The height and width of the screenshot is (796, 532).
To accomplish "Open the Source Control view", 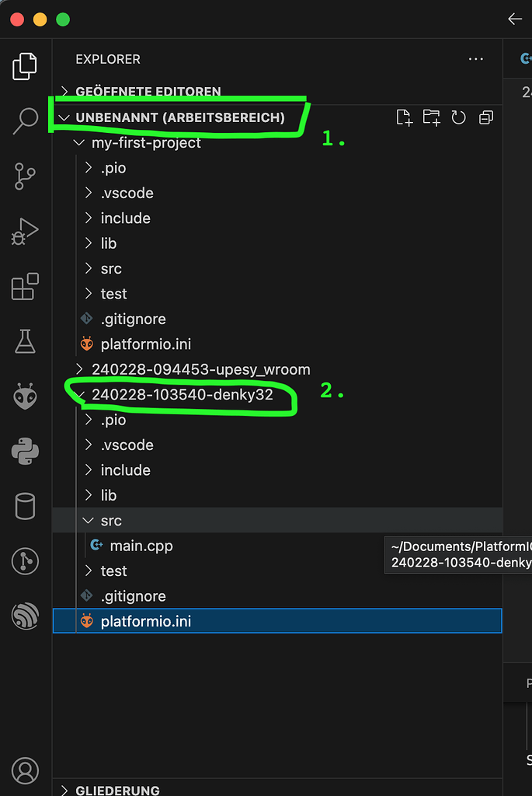I will click(25, 176).
